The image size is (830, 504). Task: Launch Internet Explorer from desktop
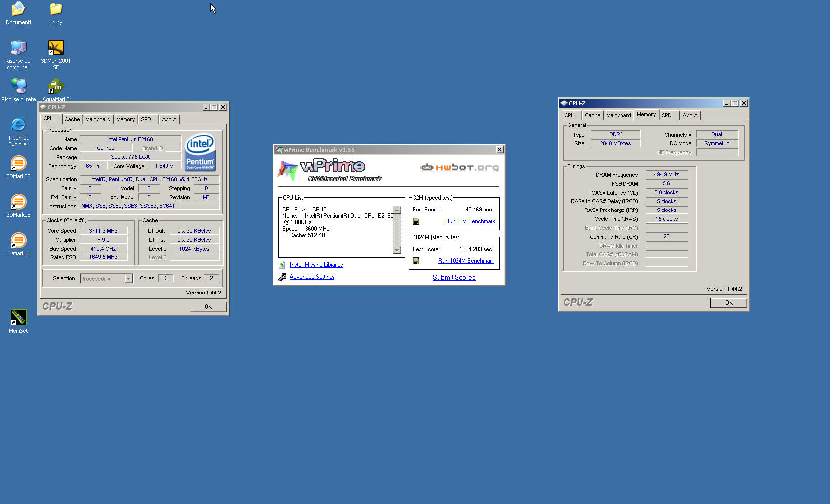pyautogui.click(x=18, y=131)
